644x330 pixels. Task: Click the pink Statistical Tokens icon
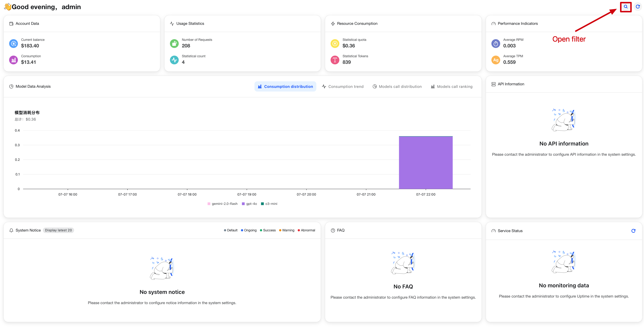point(335,60)
